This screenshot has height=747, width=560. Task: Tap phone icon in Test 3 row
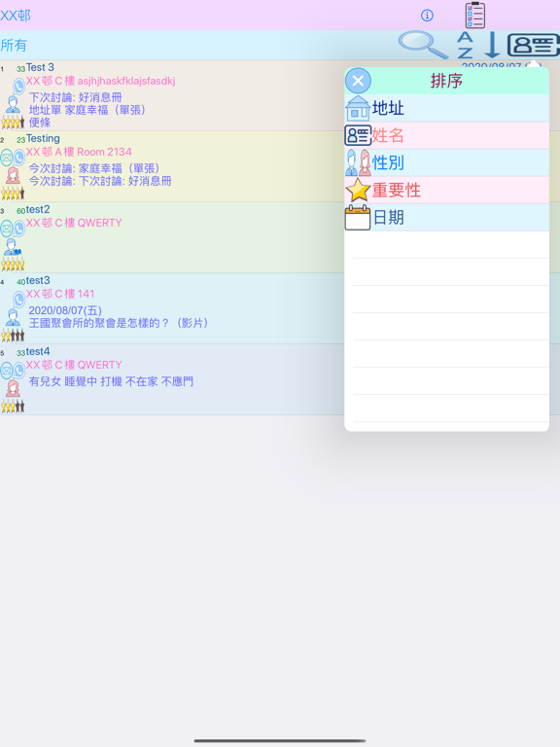(x=19, y=87)
